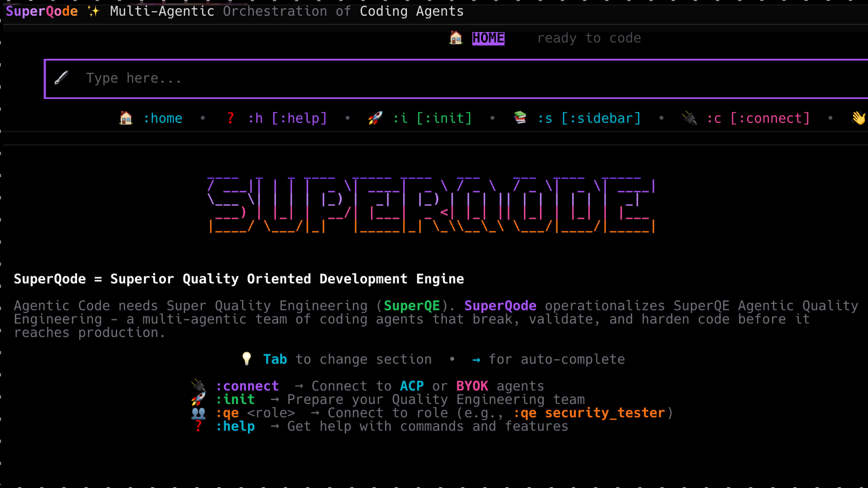This screenshot has width=868, height=488.
Task: Select the red question mark help icon
Action: tap(230, 118)
